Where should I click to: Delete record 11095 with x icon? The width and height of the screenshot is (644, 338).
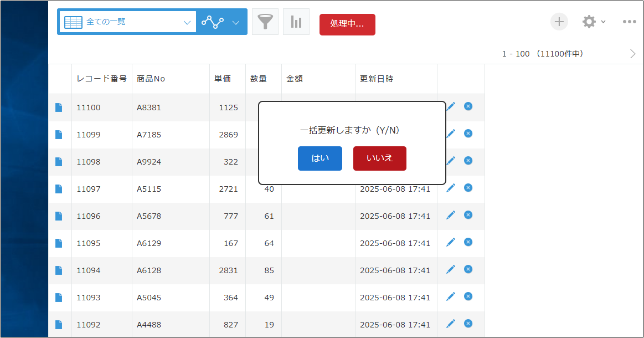(x=468, y=242)
